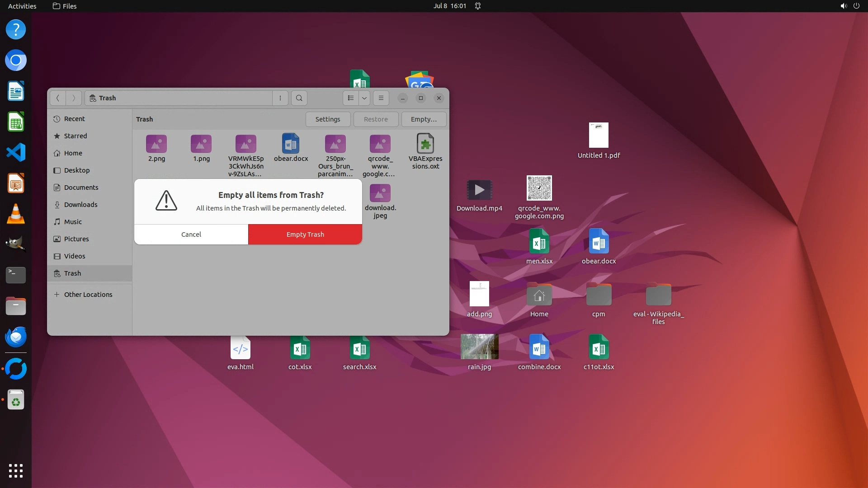Select rain.jpg thumbnail on desktop
The image size is (868, 488).
click(479, 347)
